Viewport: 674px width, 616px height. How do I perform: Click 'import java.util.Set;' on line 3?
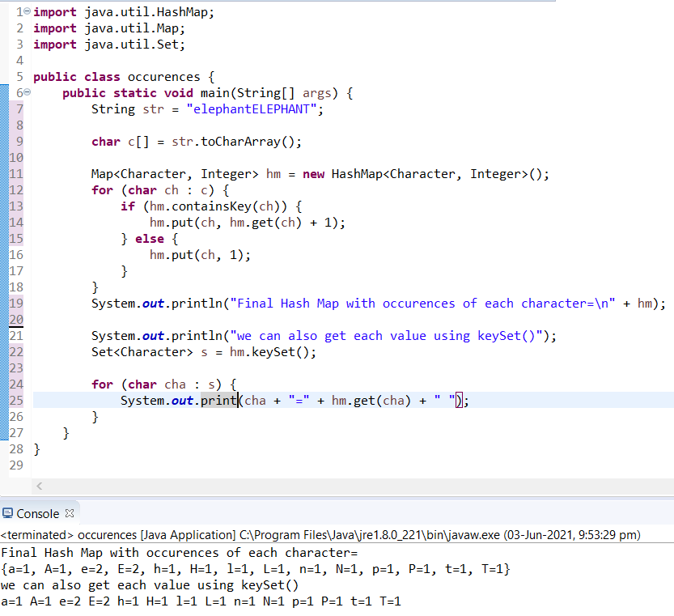coord(109,45)
